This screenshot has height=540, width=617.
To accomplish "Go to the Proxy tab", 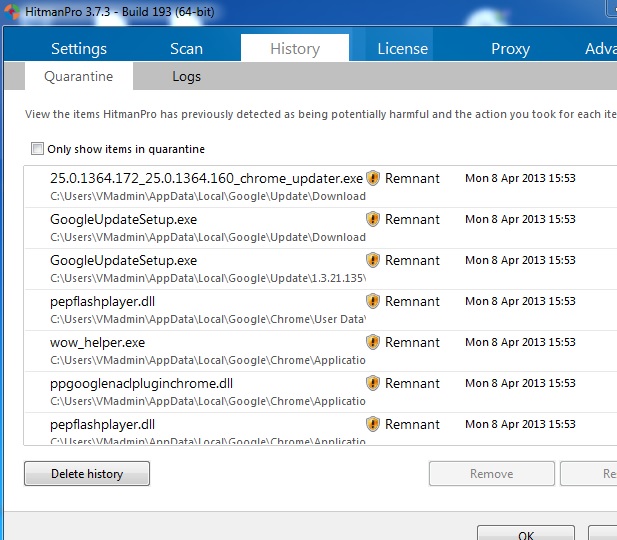I will [510, 49].
